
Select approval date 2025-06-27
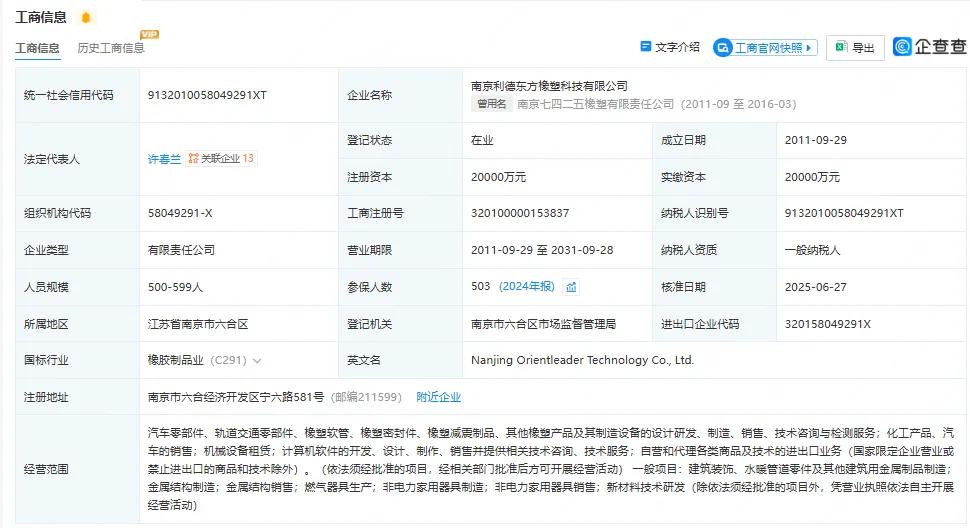click(x=815, y=287)
